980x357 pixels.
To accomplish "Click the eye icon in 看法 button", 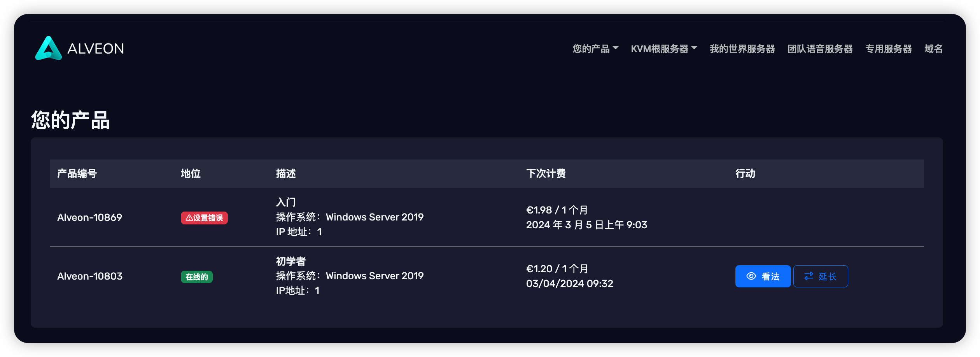I will point(751,276).
